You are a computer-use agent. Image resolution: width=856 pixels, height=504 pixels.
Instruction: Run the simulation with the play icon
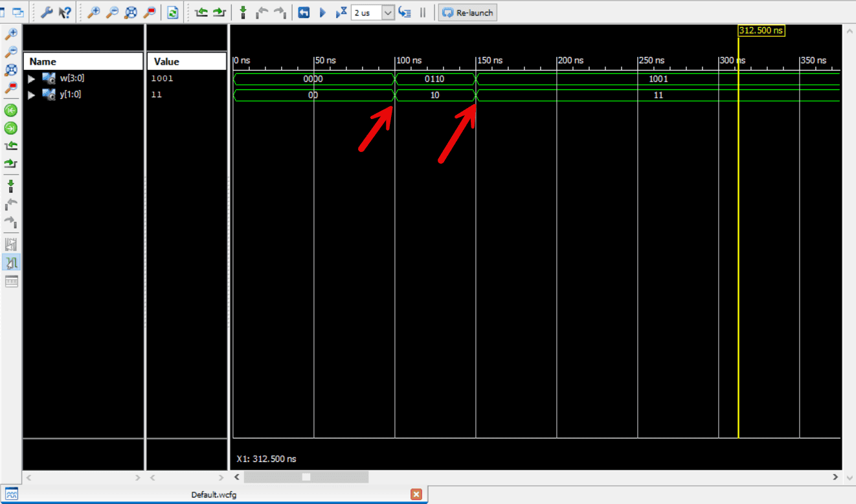click(322, 12)
